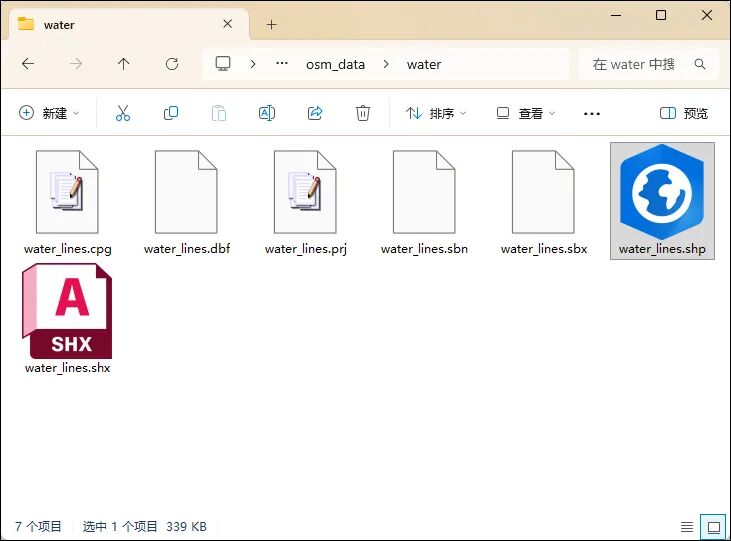Maximize the Explorer window
Viewport: 731px width, 541px height.
coord(661,15)
